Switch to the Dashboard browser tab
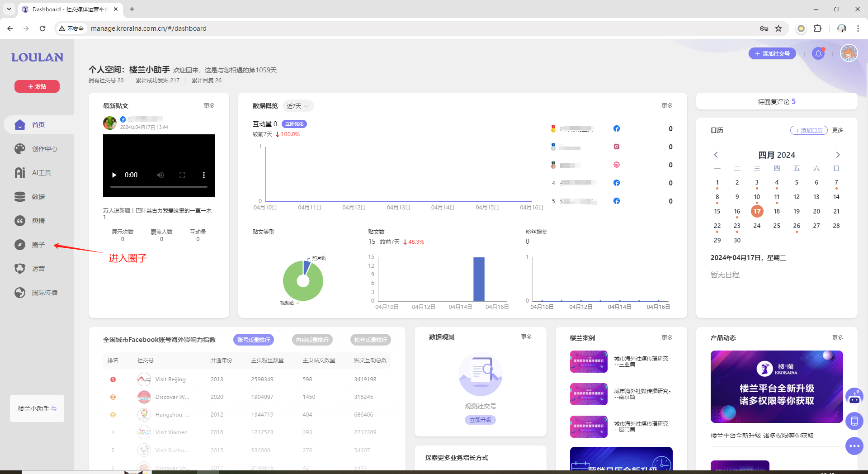The image size is (868, 474). pos(70,9)
